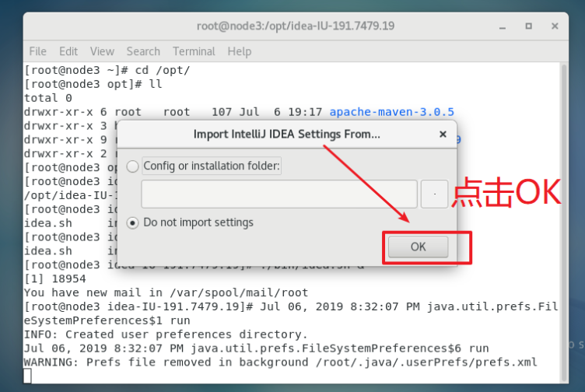The width and height of the screenshot is (585, 392).
Task: Click the terminal title bar text
Action: [x=296, y=26]
